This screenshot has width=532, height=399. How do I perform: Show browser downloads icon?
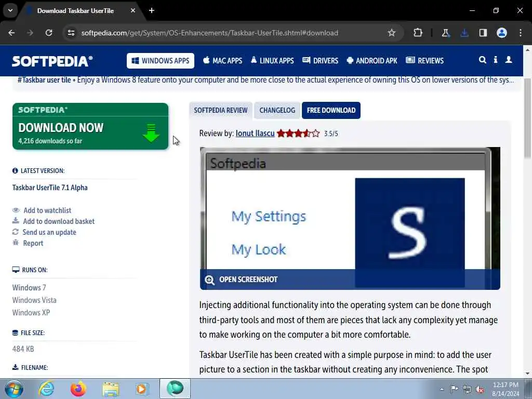click(464, 33)
